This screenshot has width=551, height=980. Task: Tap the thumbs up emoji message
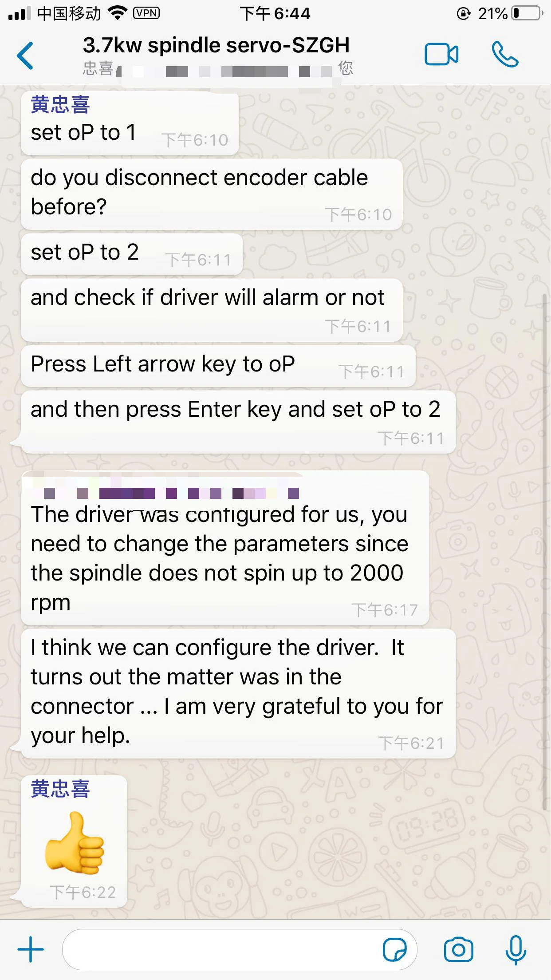[x=75, y=842]
